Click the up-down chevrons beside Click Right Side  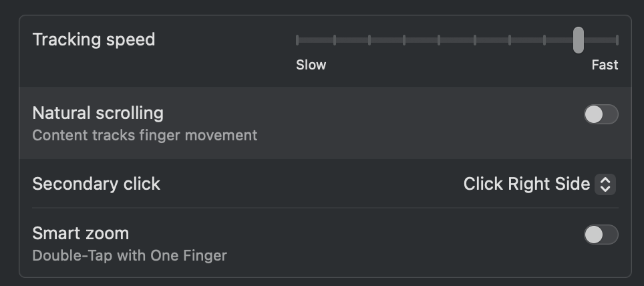pyautogui.click(x=605, y=184)
